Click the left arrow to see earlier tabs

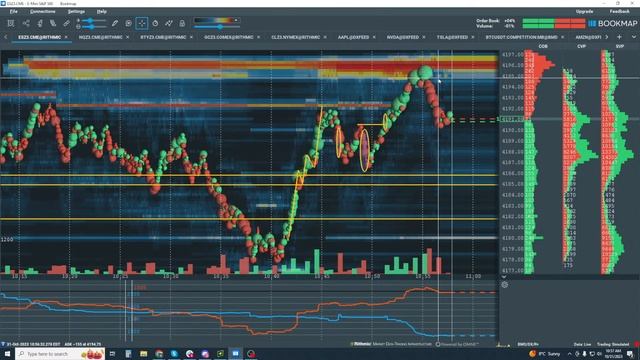pos(6,37)
